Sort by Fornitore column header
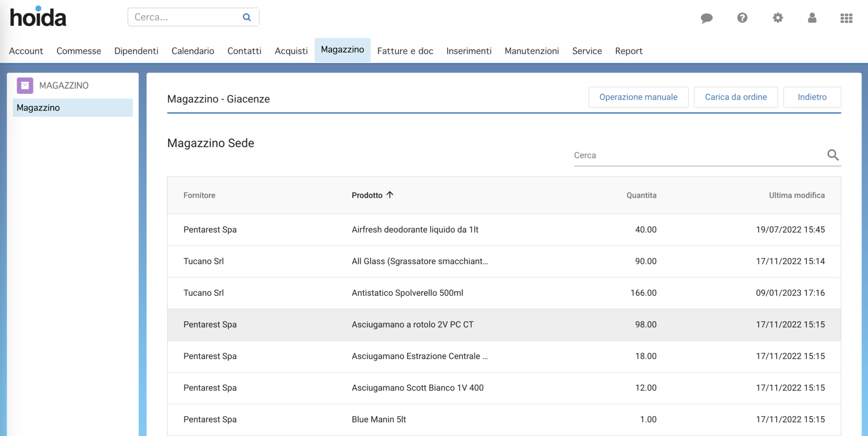Screen dimensions: 868x436 [x=199, y=195]
